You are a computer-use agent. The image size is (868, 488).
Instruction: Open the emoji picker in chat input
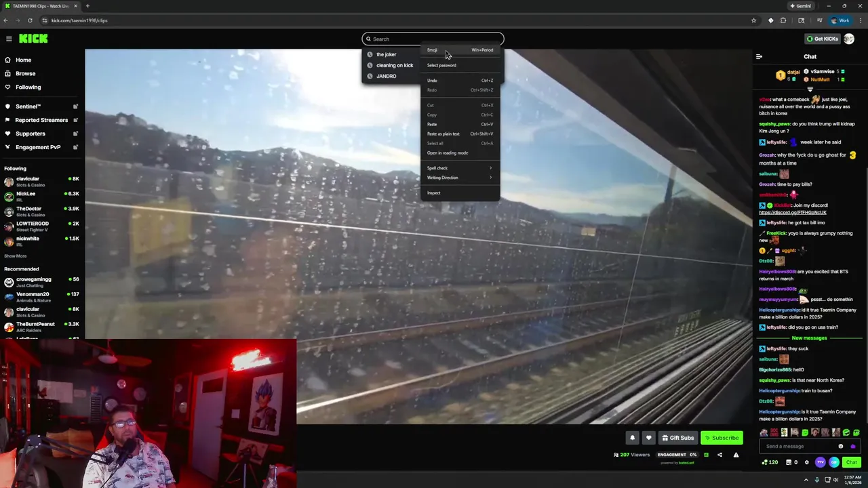click(841, 446)
